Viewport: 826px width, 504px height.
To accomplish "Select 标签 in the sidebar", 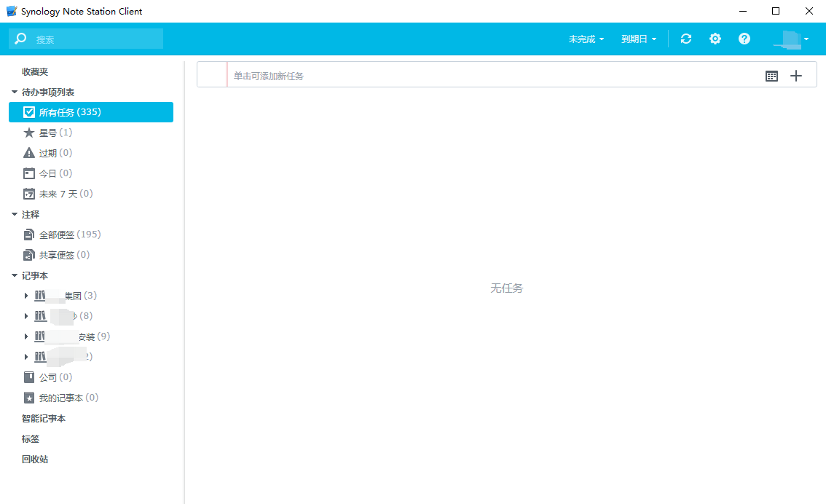I will 31,438.
